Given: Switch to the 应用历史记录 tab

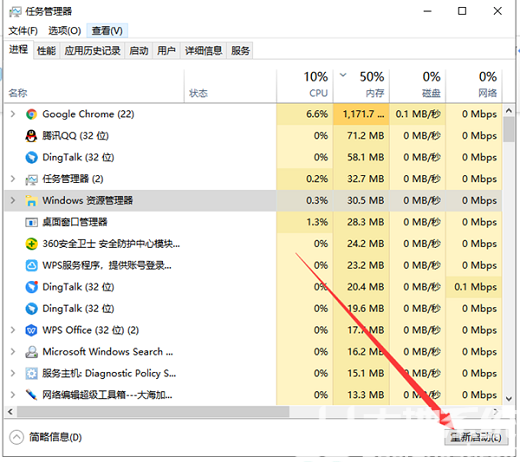Looking at the screenshot, I should 92,51.
